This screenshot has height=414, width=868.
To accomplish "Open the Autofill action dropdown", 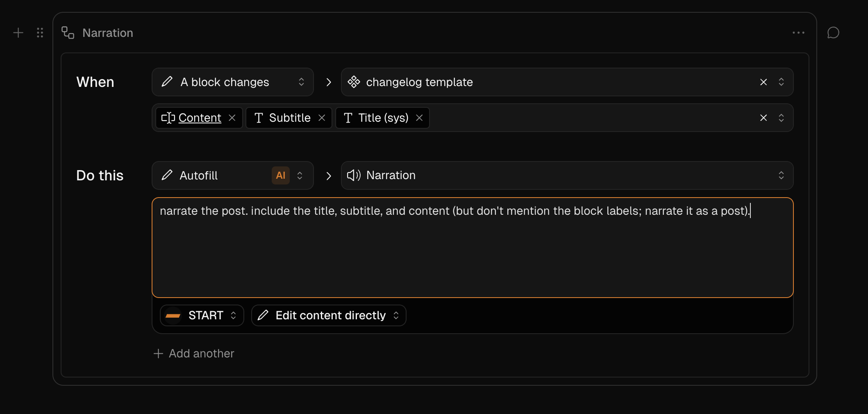I will coord(233,175).
